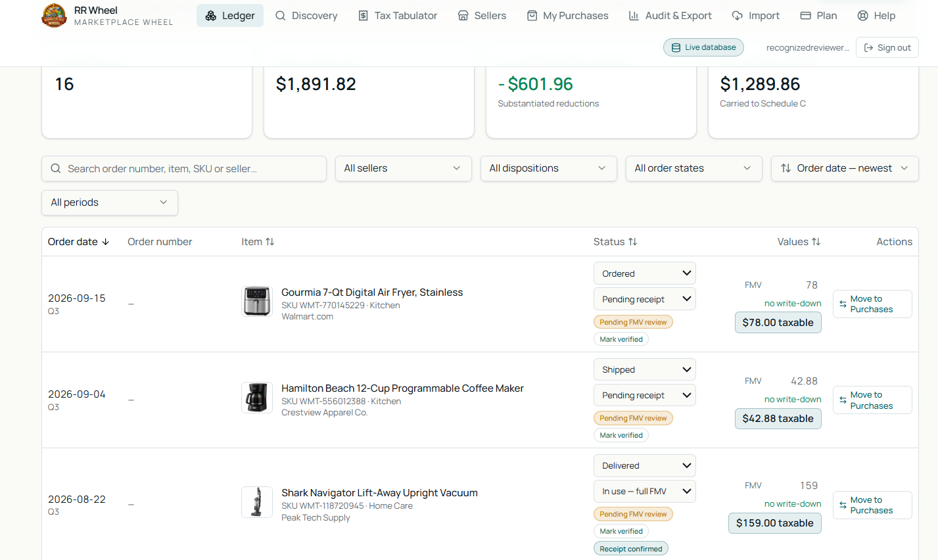938x560 pixels.
Task: Mark Shark Navigator vacuum verified
Action: click(x=621, y=531)
